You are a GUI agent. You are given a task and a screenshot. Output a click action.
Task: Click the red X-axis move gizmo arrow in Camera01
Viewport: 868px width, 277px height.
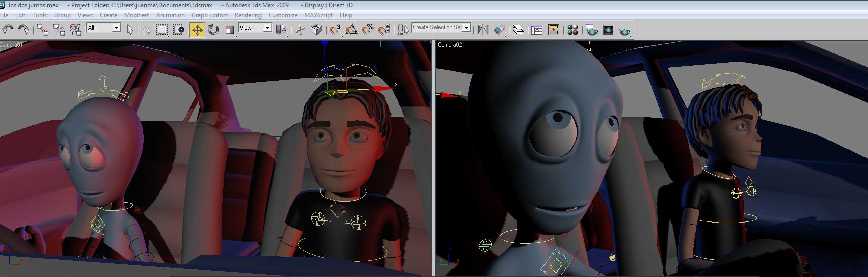coord(385,89)
